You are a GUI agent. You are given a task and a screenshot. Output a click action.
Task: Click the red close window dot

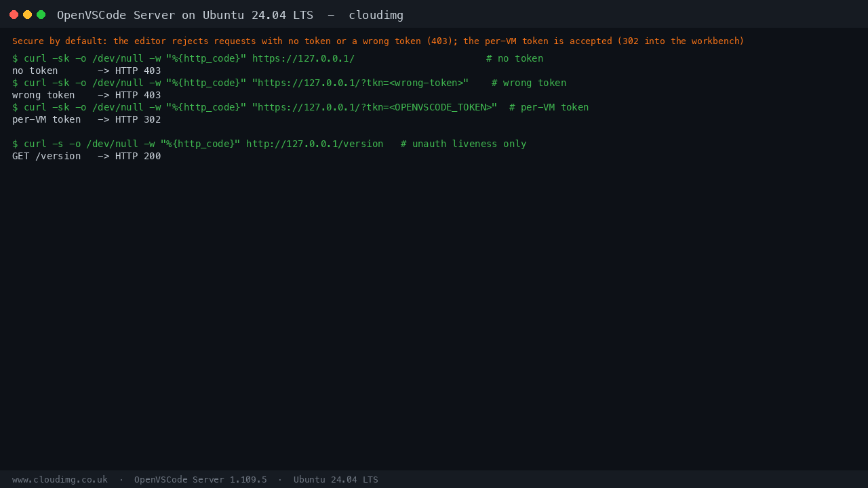(14, 14)
